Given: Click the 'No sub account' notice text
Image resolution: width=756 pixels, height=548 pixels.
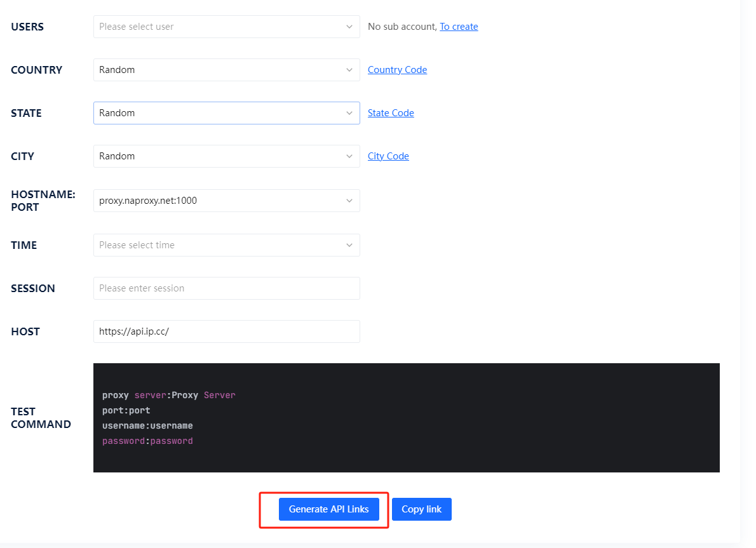Looking at the screenshot, I should pyautogui.click(x=402, y=27).
